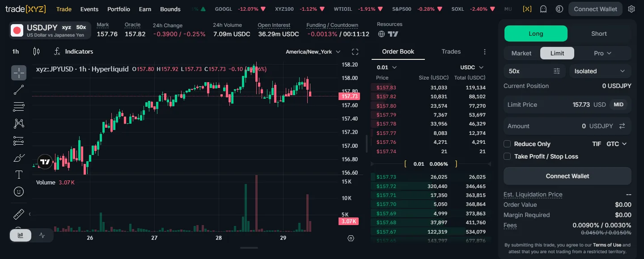
Task: Choose the Limit order type
Action: click(557, 53)
